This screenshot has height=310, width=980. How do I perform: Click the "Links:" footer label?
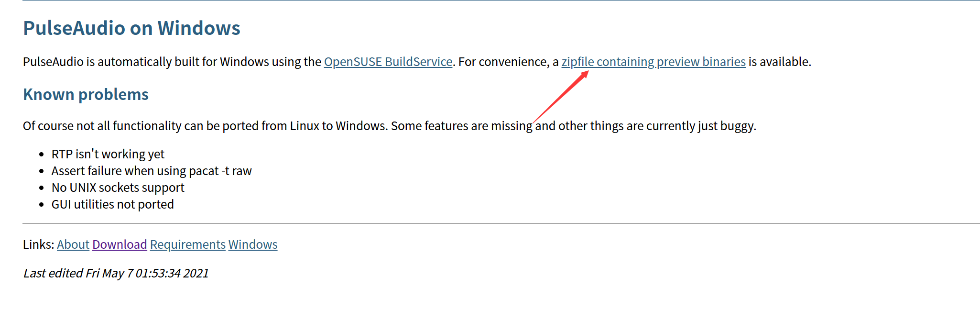[x=38, y=244]
